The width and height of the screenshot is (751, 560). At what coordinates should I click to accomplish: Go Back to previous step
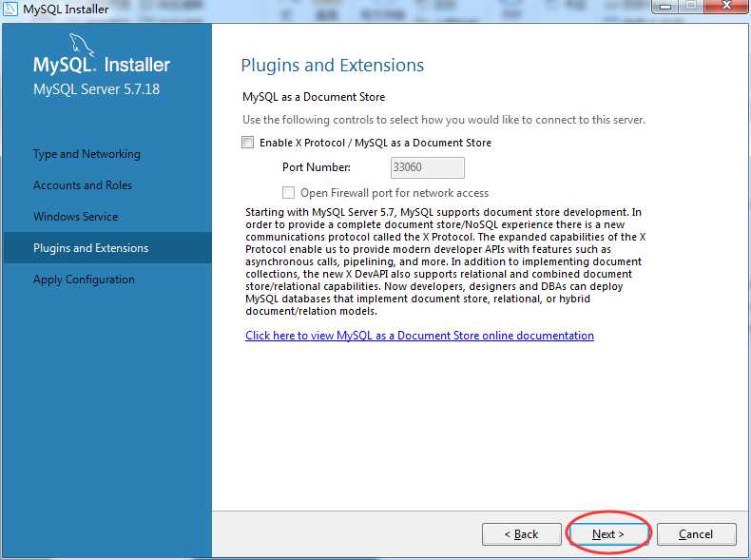(522, 534)
